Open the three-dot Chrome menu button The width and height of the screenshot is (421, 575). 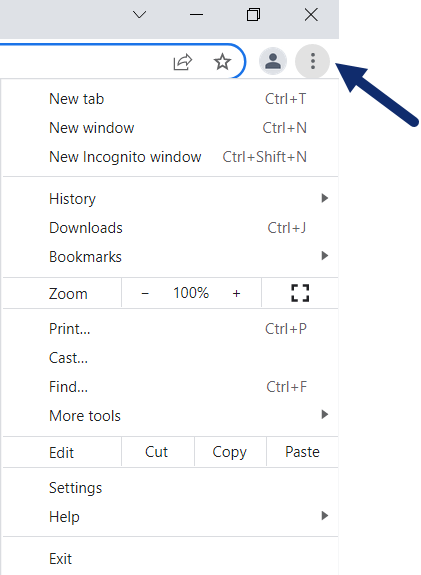[312, 61]
